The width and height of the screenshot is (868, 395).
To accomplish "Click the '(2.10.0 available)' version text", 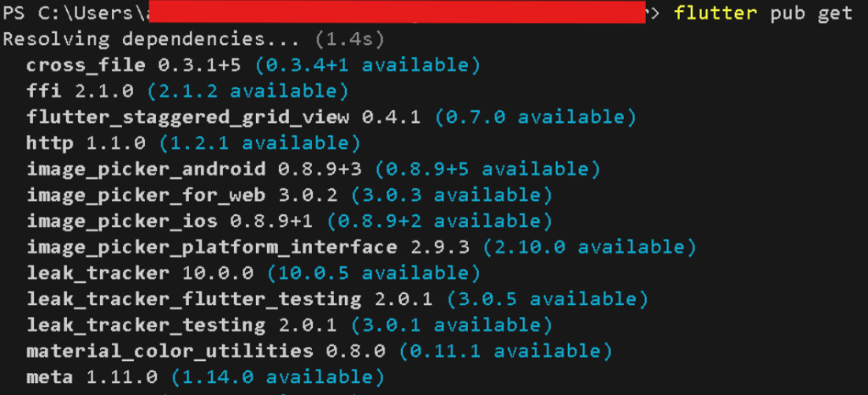I will pyautogui.click(x=589, y=248).
